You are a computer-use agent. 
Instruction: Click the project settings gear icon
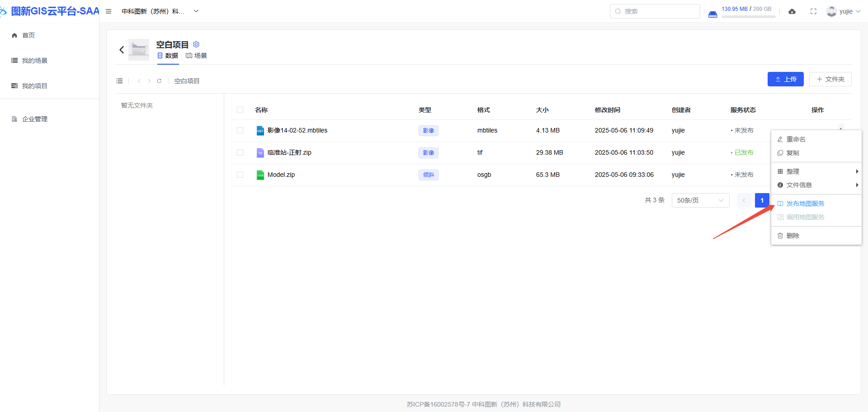tap(196, 44)
